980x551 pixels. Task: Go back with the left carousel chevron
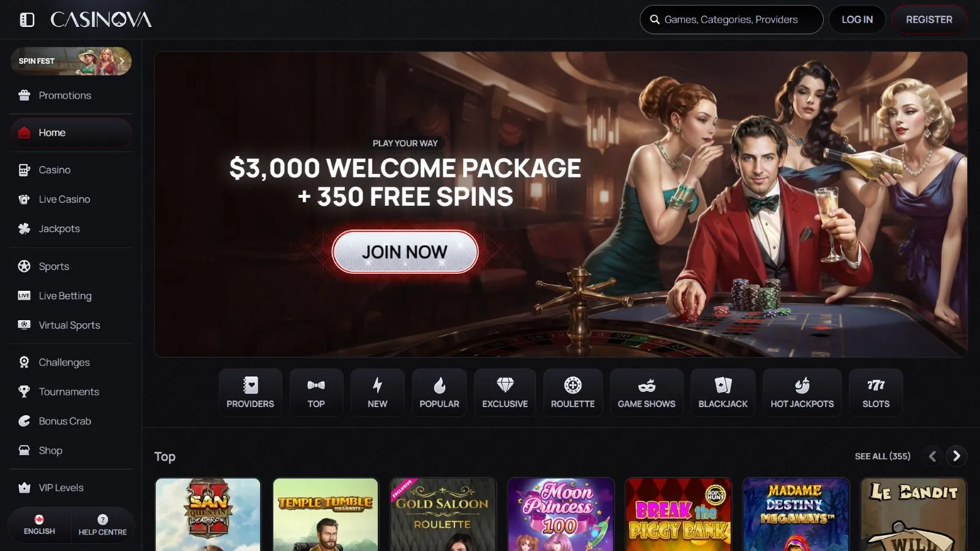[932, 456]
